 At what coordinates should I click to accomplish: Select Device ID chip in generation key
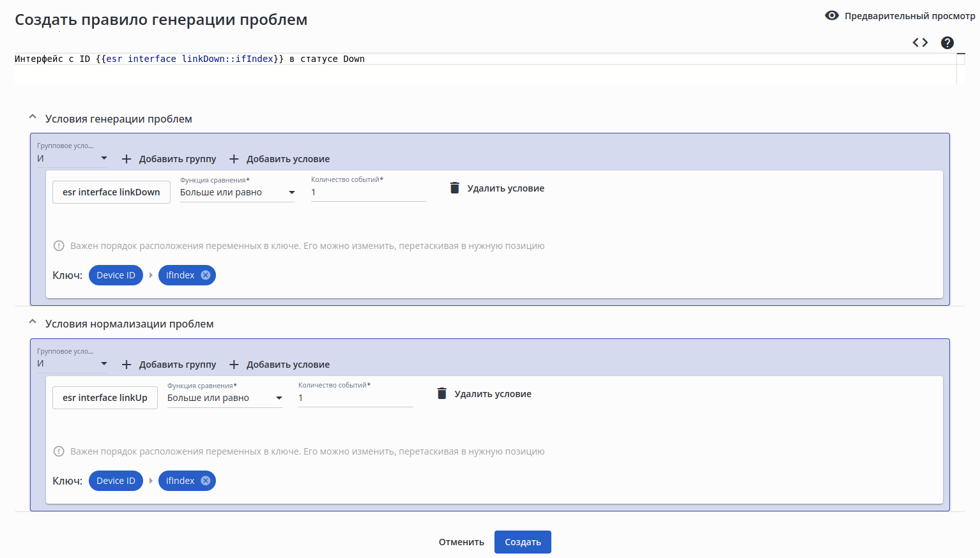point(116,275)
